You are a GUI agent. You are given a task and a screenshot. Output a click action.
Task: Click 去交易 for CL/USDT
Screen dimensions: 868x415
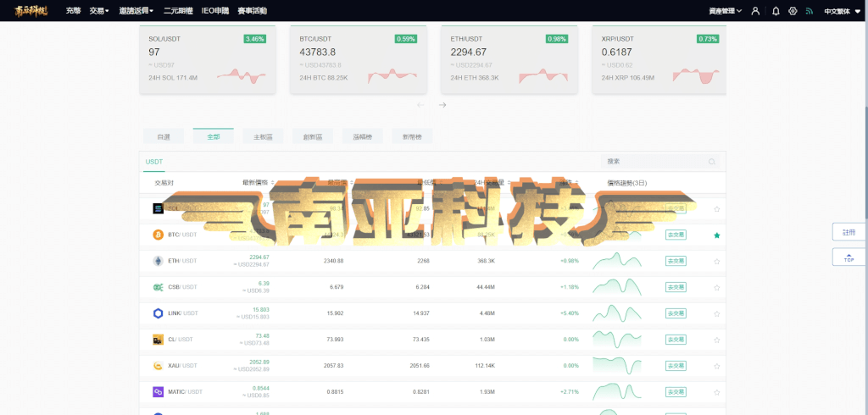point(676,339)
